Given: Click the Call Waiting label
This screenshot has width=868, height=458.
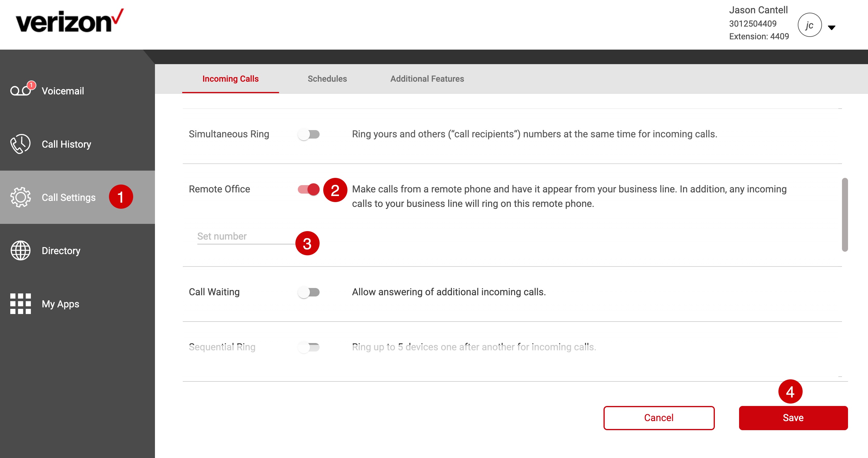Looking at the screenshot, I should [214, 292].
